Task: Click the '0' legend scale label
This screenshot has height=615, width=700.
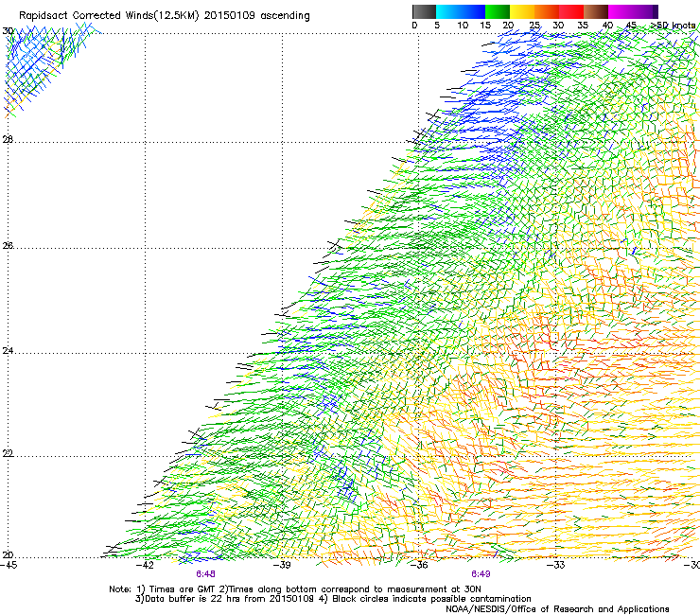Action: (414, 26)
